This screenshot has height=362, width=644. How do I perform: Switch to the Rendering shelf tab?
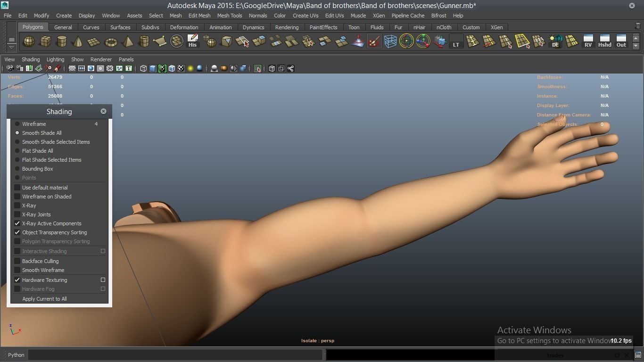tap(287, 27)
